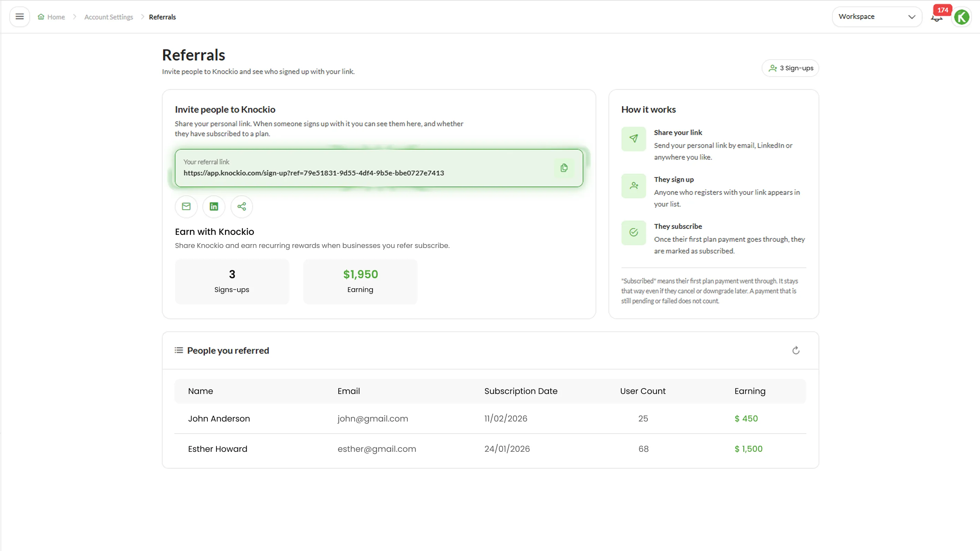This screenshot has height=551, width=980.
Task: Click the 11/02/2026 date cell
Action: [x=506, y=419]
